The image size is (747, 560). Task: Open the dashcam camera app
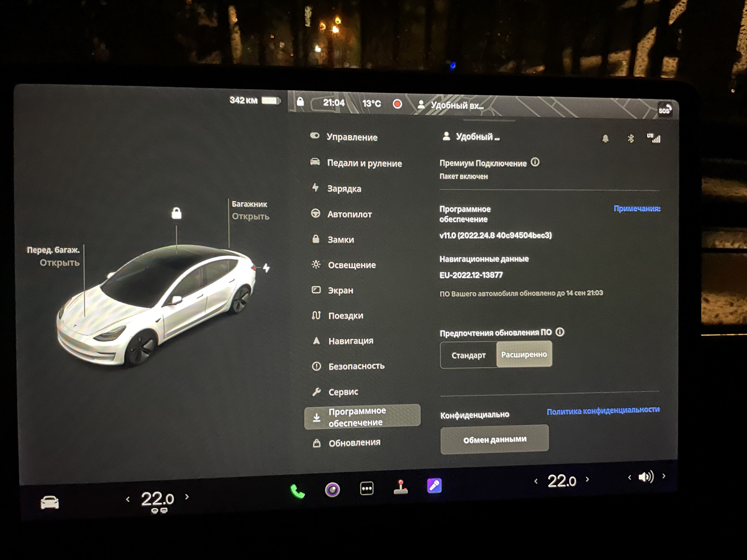click(332, 490)
